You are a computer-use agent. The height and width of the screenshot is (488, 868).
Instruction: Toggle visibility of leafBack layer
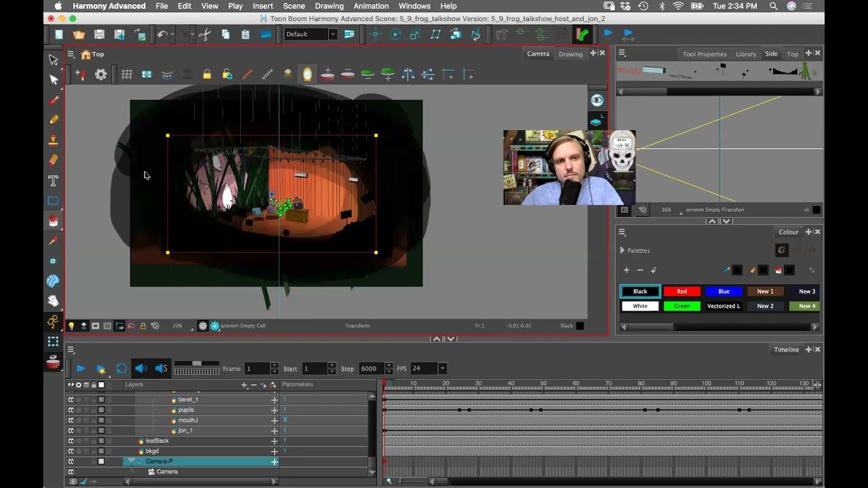click(71, 441)
